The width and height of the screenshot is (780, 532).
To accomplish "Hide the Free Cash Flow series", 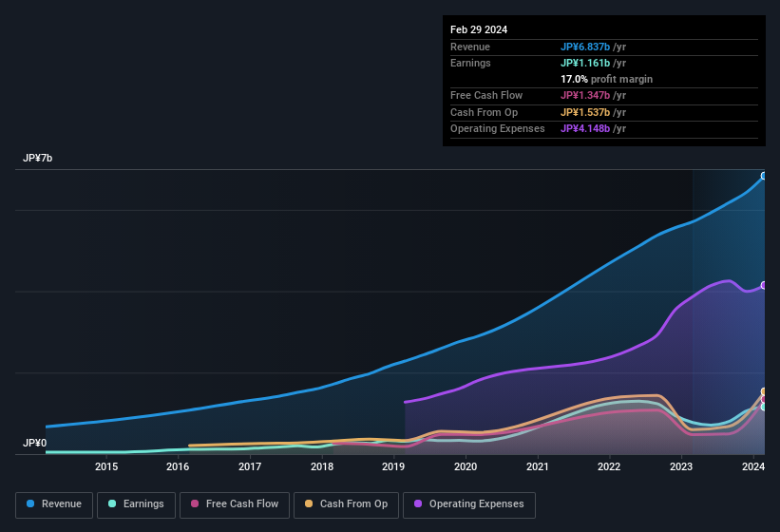I will pyautogui.click(x=234, y=504).
